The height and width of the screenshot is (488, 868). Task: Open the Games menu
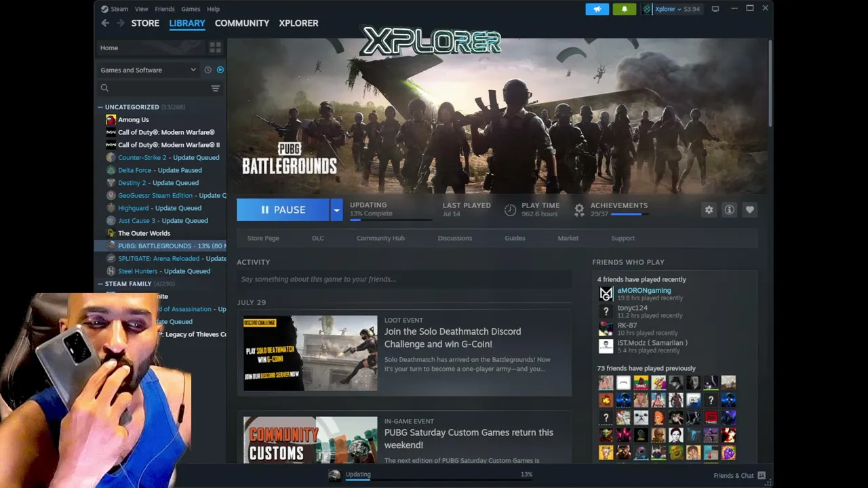click(191, 9)
